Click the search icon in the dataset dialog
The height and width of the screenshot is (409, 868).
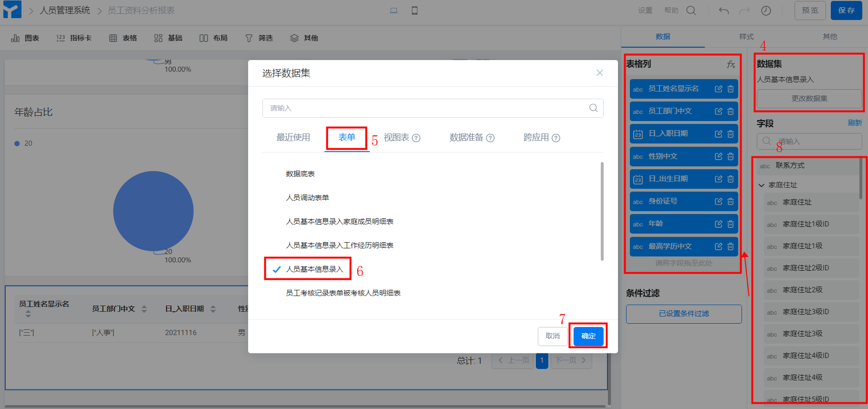click(593, 108)
